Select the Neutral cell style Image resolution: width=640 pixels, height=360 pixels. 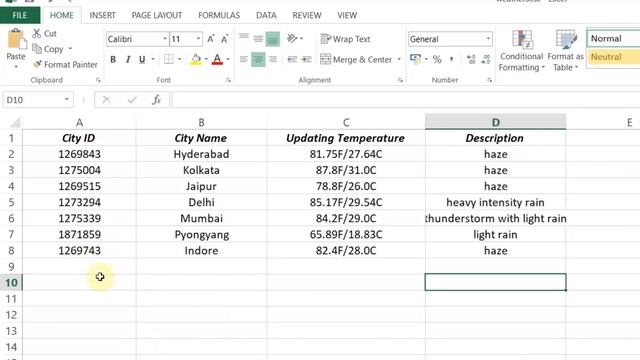point(613,57)
